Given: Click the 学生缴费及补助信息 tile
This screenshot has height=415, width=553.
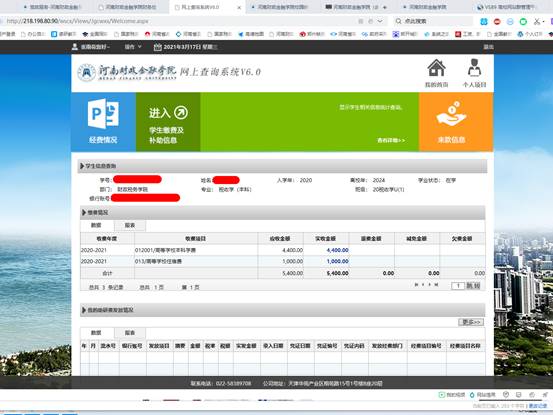Looking at the screenshot, I should coord(168,122).
